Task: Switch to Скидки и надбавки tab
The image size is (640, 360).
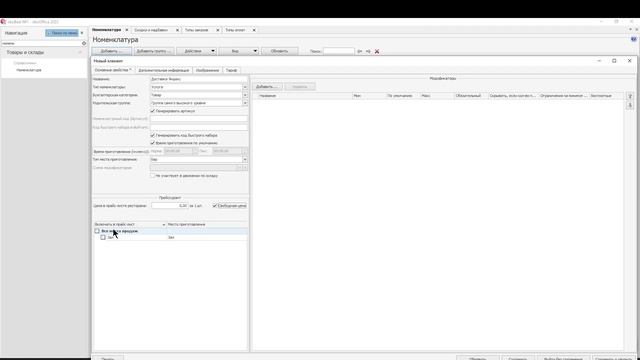Action: pyautogui.click(x=151, y=30)
